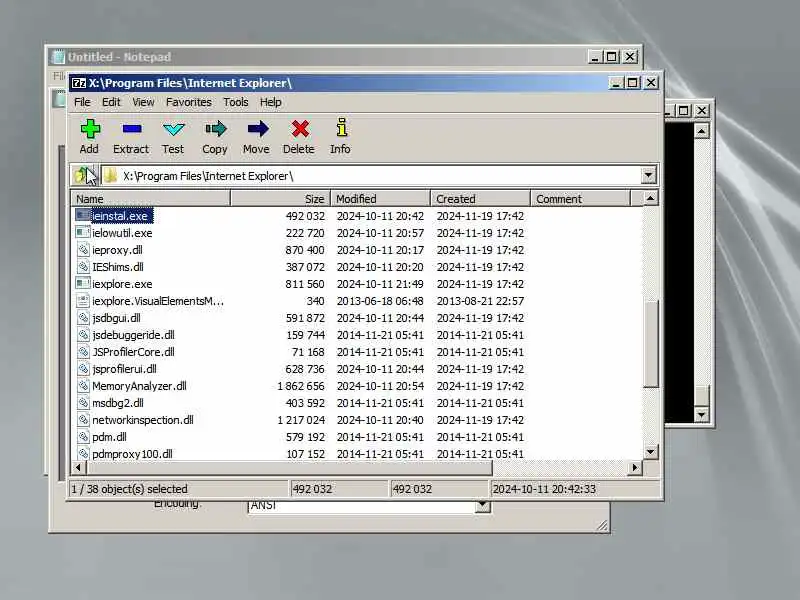Image resolution: width=800 pixels, height=600 pixels.
Task: Sort by the Created column header
Action: tap(481, 198)
